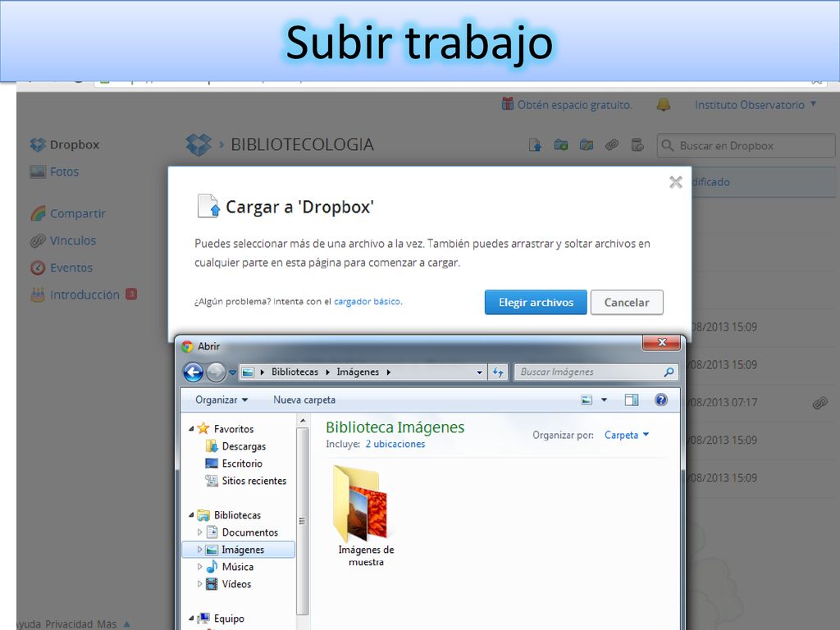
Task: Open Eventos in the Dropbox sidebar
Action: [62, 267]
